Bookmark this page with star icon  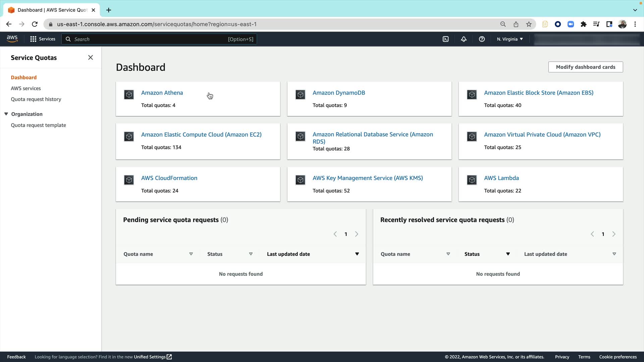click(529, 24)
